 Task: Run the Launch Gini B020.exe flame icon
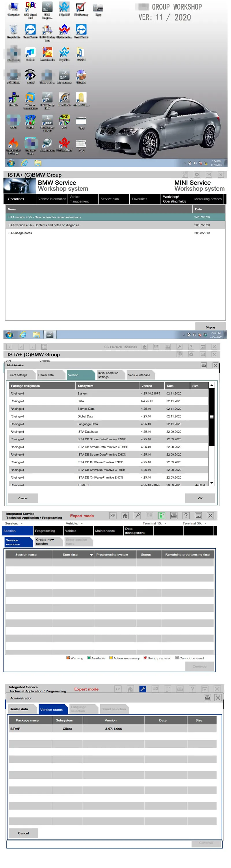[14, 146]
